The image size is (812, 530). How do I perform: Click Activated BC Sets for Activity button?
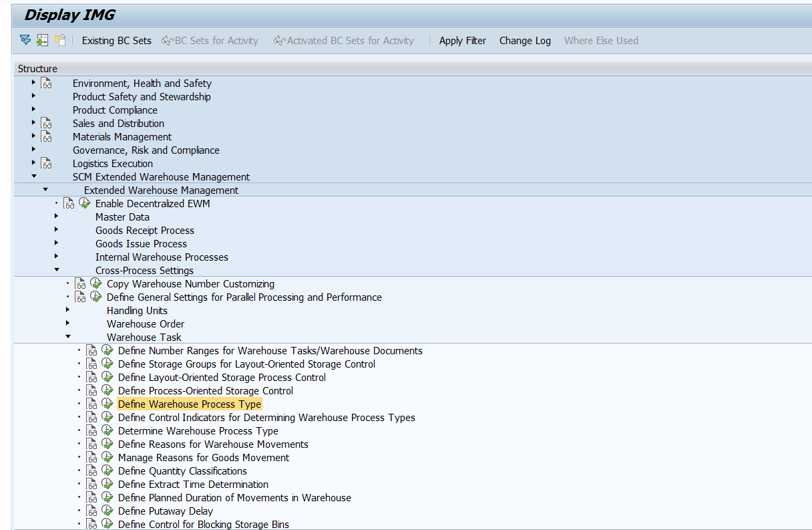pos(344,41)
